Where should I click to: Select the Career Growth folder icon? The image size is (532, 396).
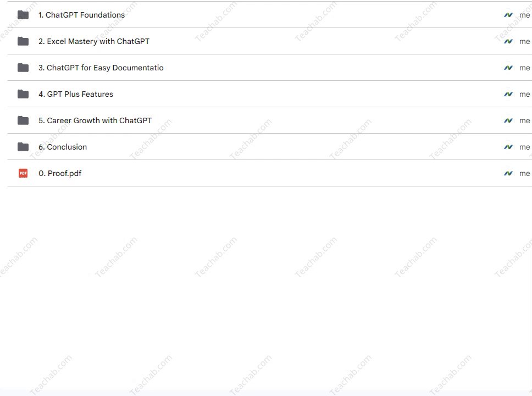pos(23,120)
